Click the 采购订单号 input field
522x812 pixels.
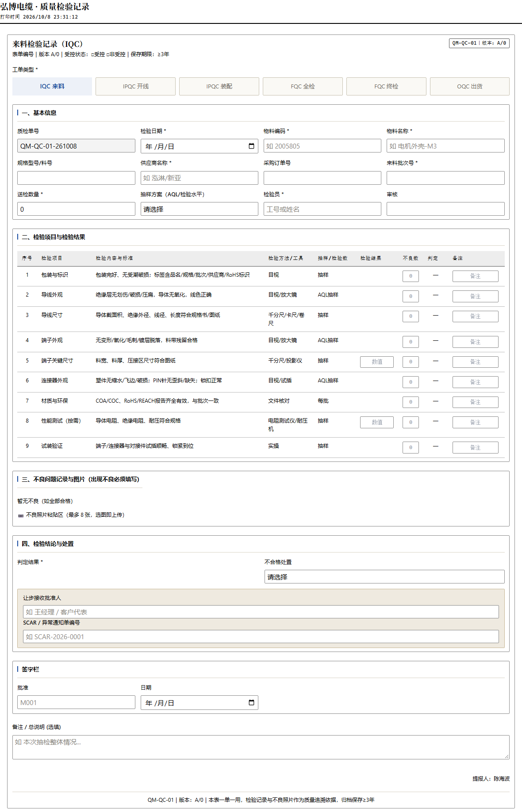tap(322, 178)
